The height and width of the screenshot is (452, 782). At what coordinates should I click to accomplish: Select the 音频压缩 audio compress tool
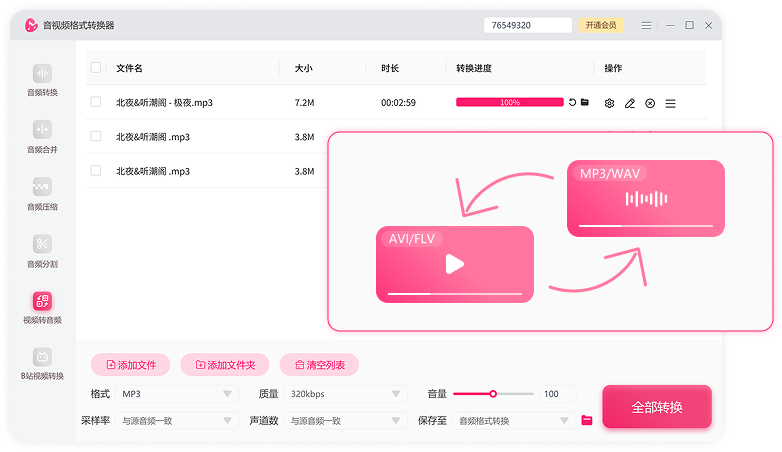[42, 193]
